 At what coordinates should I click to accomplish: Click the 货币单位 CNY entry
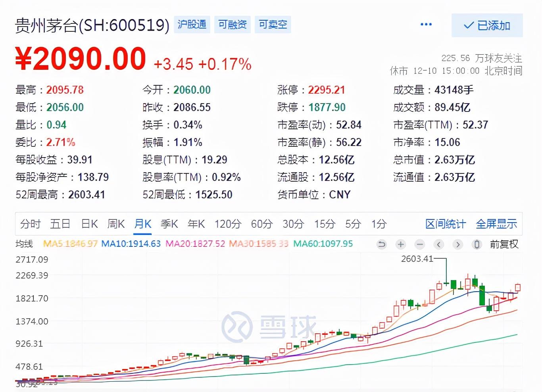click(314, 195)
